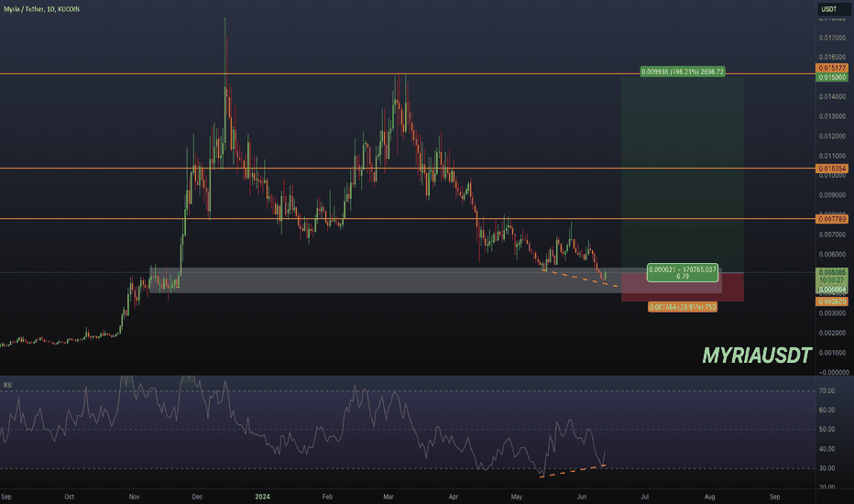Image resolution: width=854 pixels, height=504 pixels.
Task: Click the Jun label on time axis
Action: coord(582,497)
